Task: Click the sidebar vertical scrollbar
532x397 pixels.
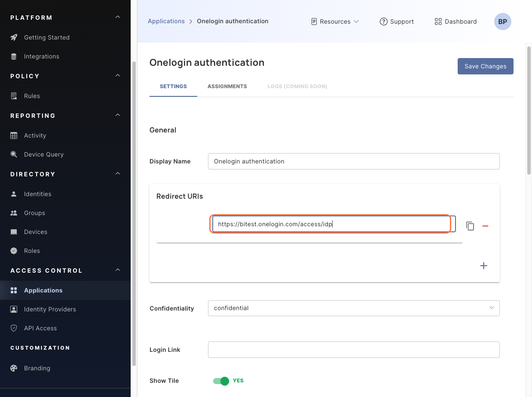Action: click(x=134, y=213)
